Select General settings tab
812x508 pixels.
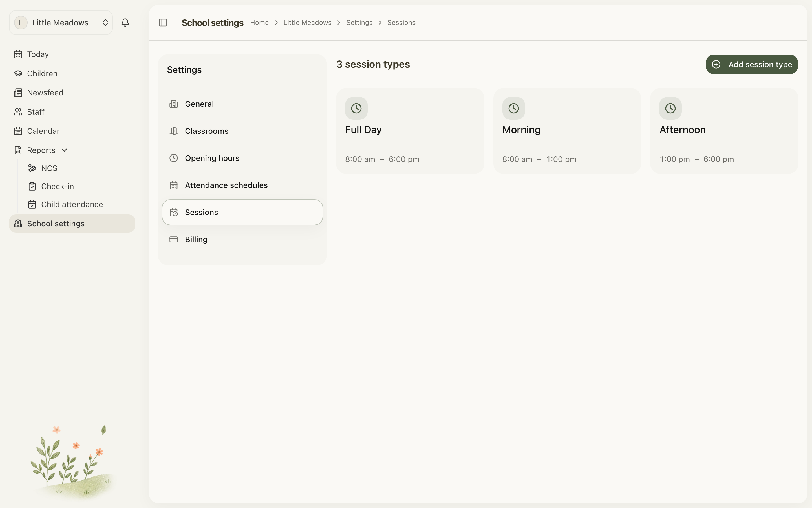[x=242, y=104]
